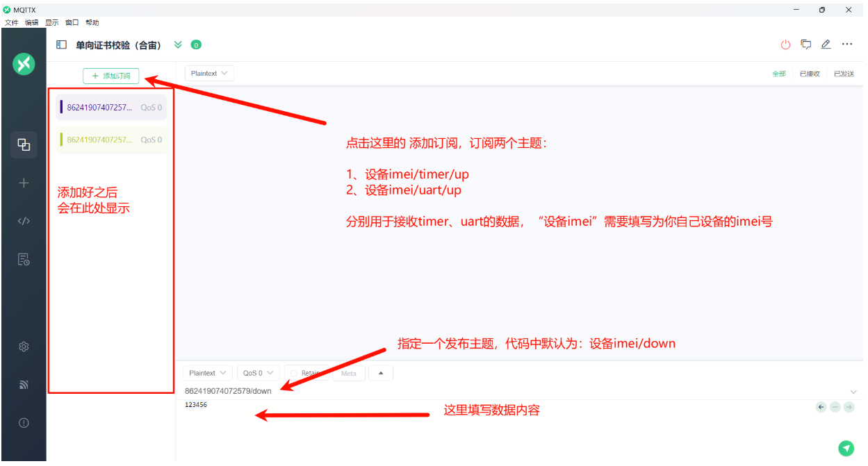Open the publish payload Plaintext dropdown
The image size is (868, 466).
pos(208,373)
